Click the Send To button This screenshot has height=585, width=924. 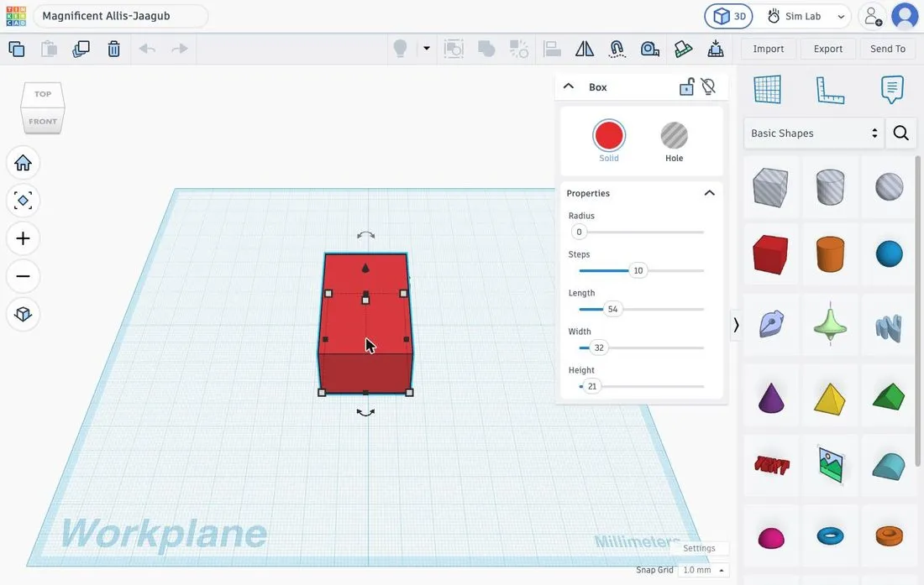(888, 49)
